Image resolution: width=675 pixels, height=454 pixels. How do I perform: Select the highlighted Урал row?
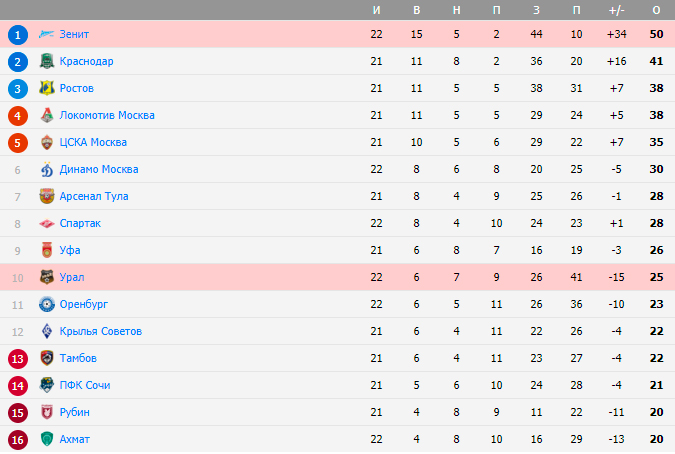click(338, 277)
